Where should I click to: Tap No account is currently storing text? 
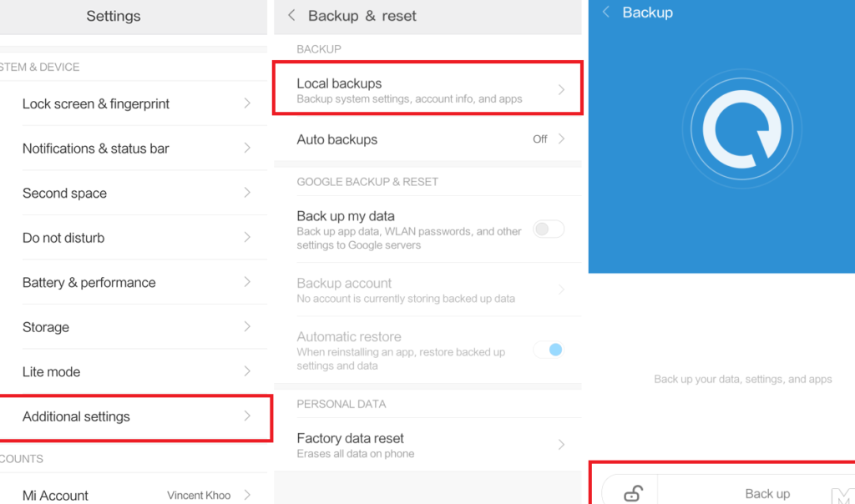[x=406, y=299]
